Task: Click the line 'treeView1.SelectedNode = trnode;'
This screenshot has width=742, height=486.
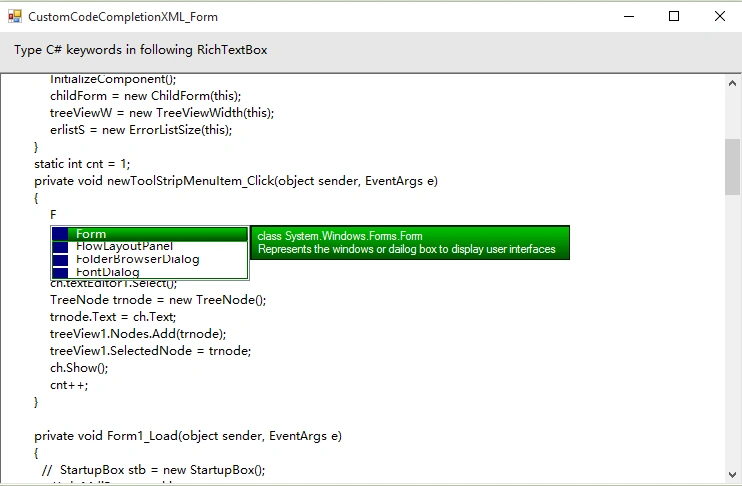Action: [150, 351]
